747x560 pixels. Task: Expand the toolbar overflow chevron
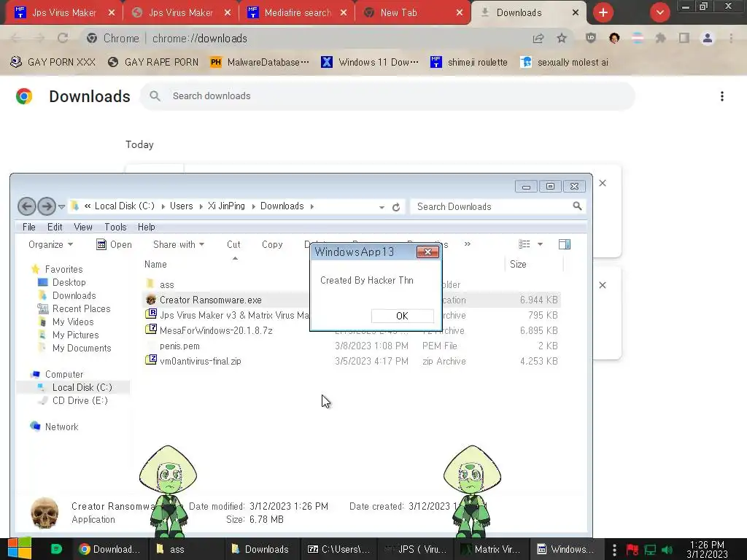(468, 244)
